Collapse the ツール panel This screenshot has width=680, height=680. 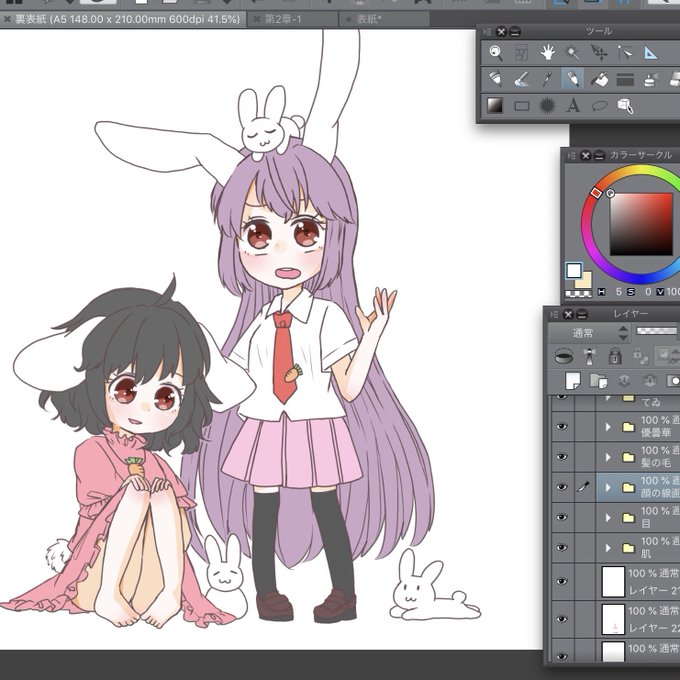(x=515, y=32)
